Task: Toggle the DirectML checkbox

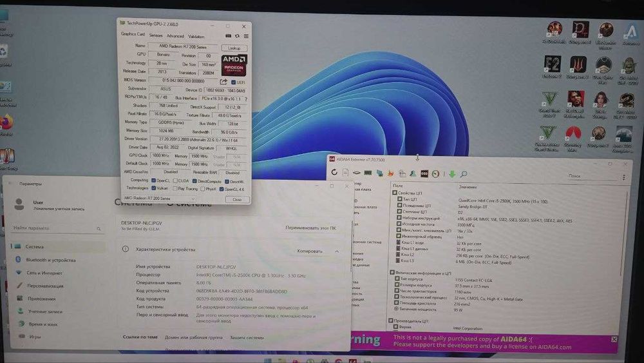Action: tap(227, 181)
